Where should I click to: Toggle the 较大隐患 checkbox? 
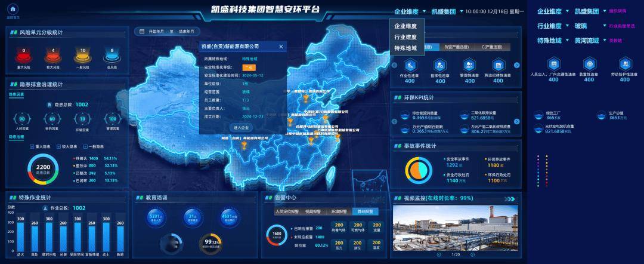[59, 146]
